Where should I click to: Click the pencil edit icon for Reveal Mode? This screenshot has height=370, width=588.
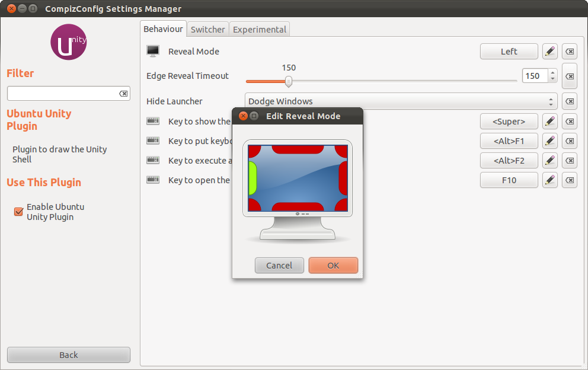tap(549, 52)
